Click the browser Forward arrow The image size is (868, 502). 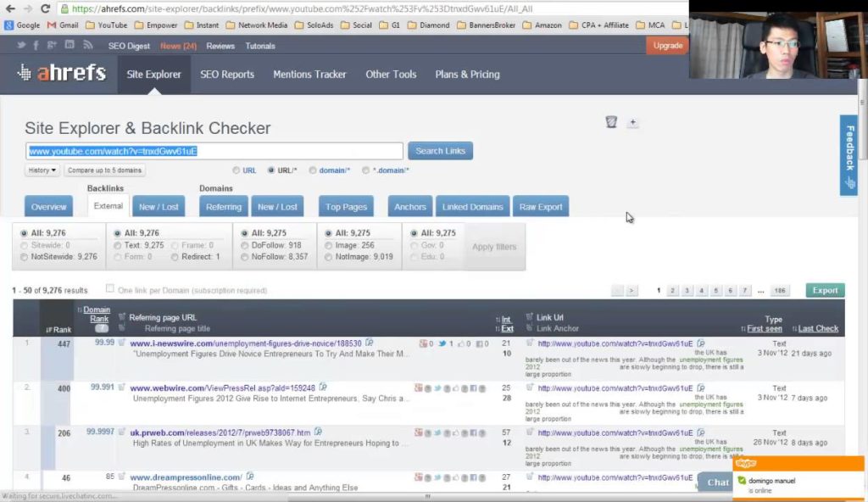tap(28, 8)
